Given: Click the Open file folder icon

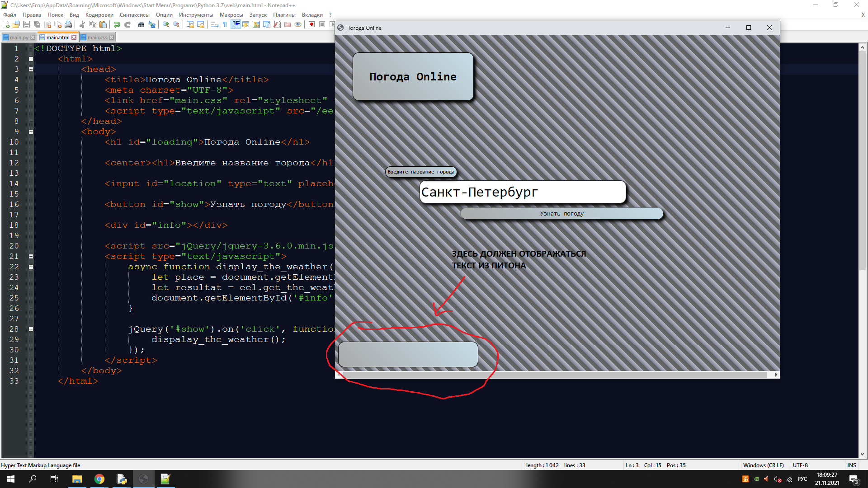Looking at the screenshot, I should tap(16, 24).
